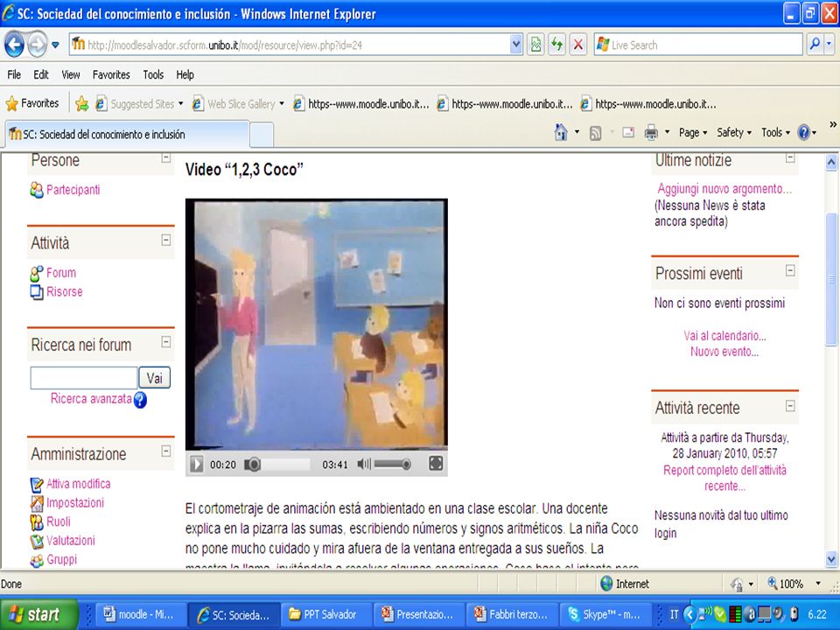The height and width of the screenshot is (630, 840).
Task: Open Web Slice Gallery dropdown
Action: point(238,104)
